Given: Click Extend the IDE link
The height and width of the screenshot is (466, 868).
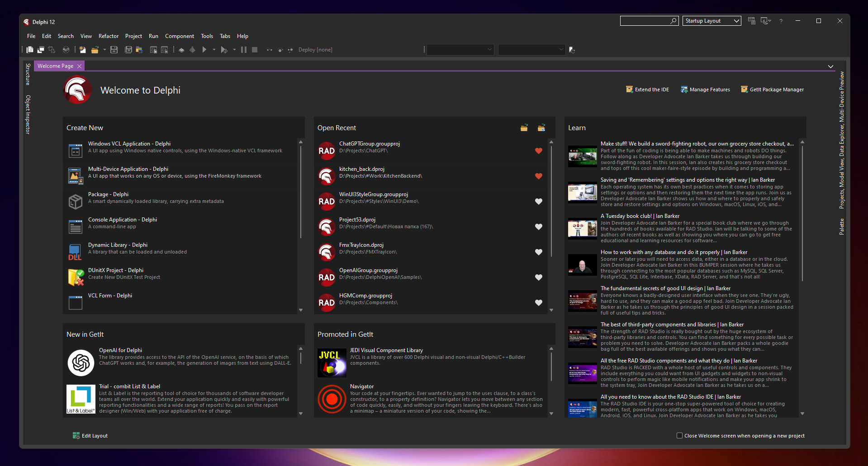Looking at the screenshot, I should click(x=647, y=89).
